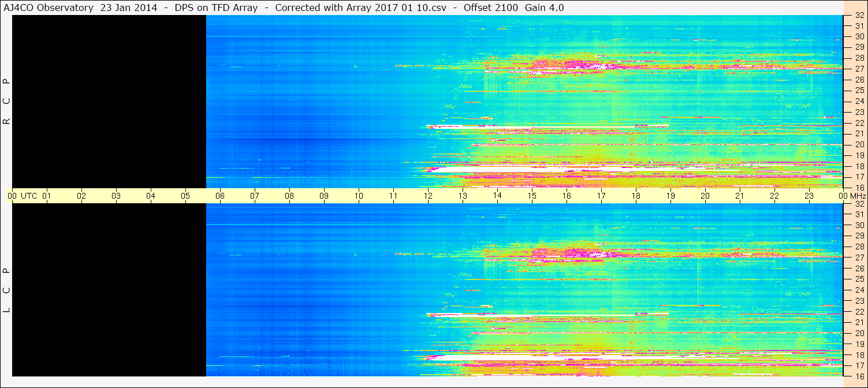Click the 32 MHz tick on LCP scale
The width and height of the screenshot is (868, 388).
(x=859, y=204)
